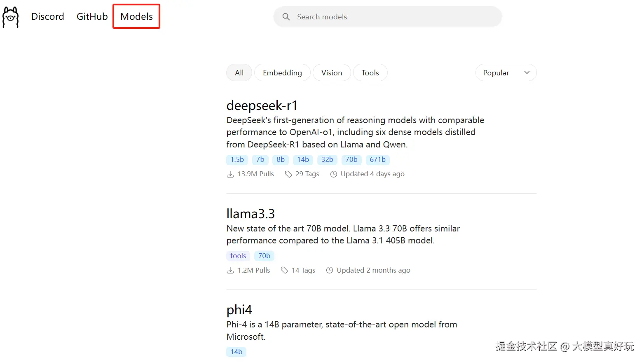Viewport: 644px width, 362px height.
Task: Click the 70b tag under llama3.3
Action: (264, 256)
